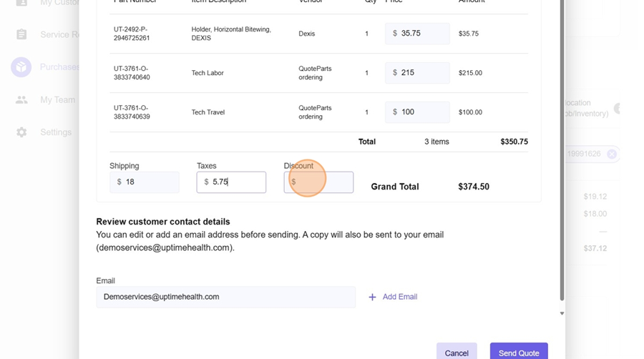Image resolution: width=644 pixels, height=359 pixels.
Task: Select the Taxes amount field
Action: coord(237,182)
